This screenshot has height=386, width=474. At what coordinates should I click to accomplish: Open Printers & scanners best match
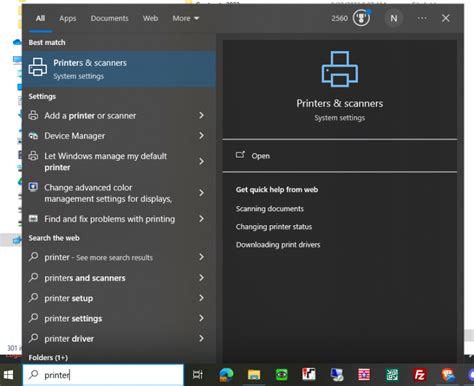[119, 69]
